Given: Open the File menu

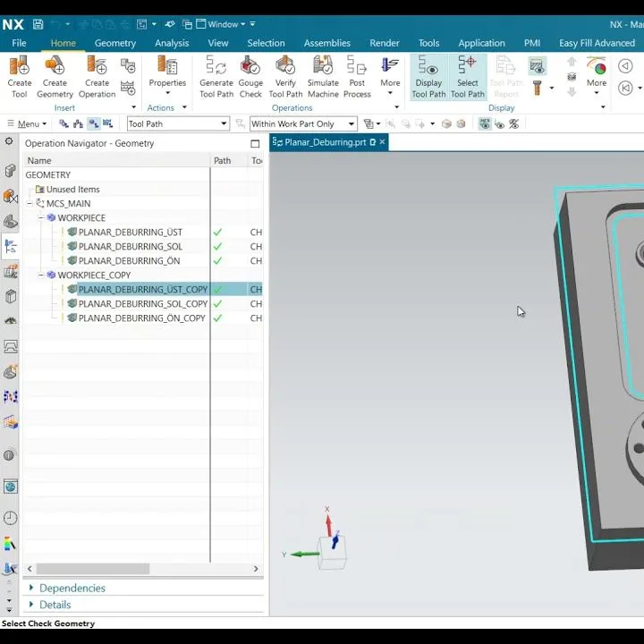Looking at the screenshot, I should [19, 43].
